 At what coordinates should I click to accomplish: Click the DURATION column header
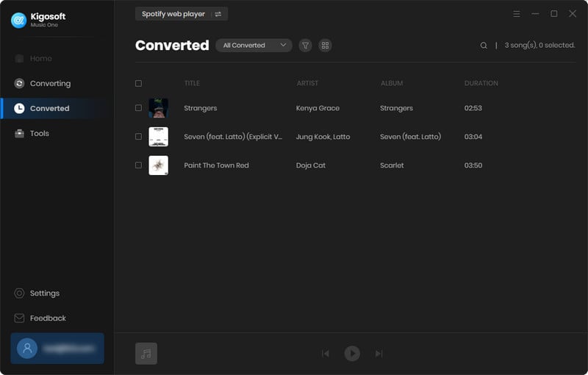point(481,83)
